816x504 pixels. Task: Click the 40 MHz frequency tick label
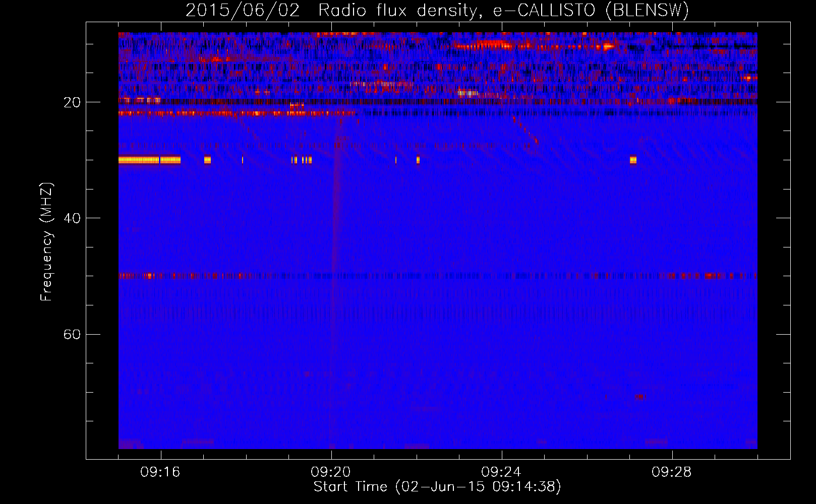72,218
